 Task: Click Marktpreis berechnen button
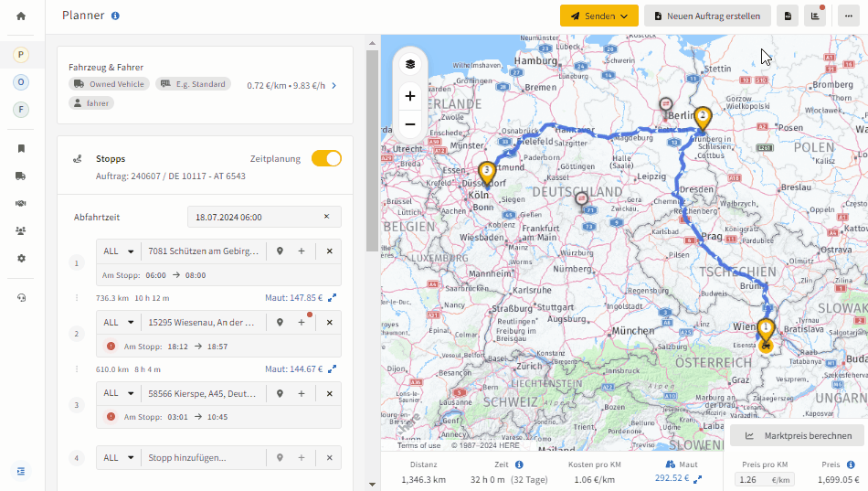click(798, 435)
